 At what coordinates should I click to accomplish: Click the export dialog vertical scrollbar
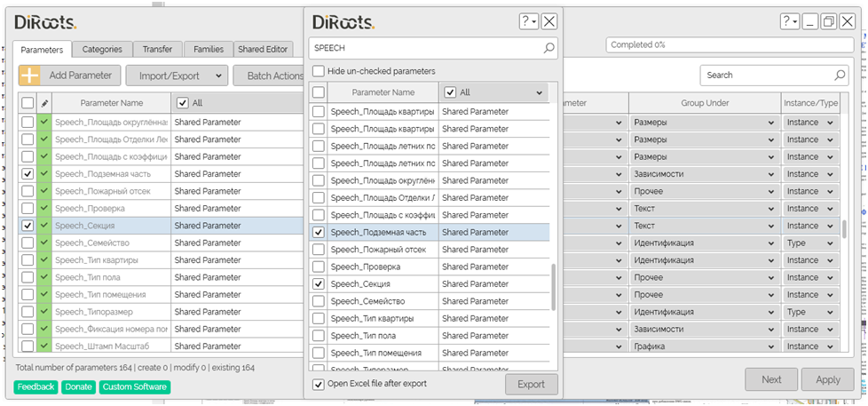point(554,286)
